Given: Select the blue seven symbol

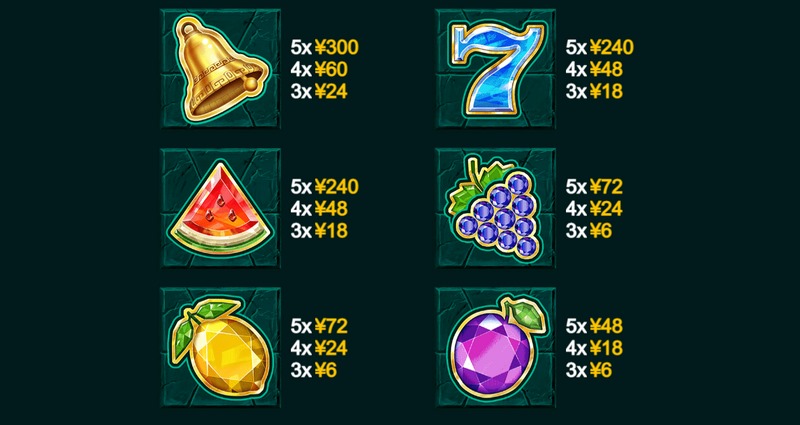Looking at the screenshot, I should point(496,68).
